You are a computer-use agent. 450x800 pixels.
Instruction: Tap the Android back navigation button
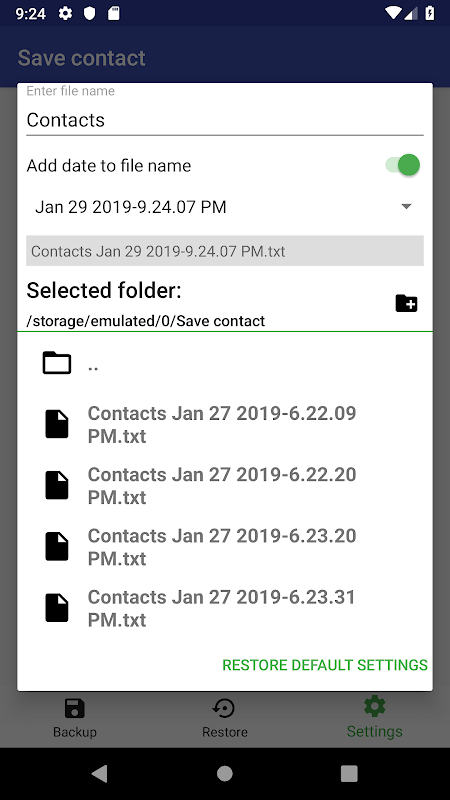click(x=99, y=774)
